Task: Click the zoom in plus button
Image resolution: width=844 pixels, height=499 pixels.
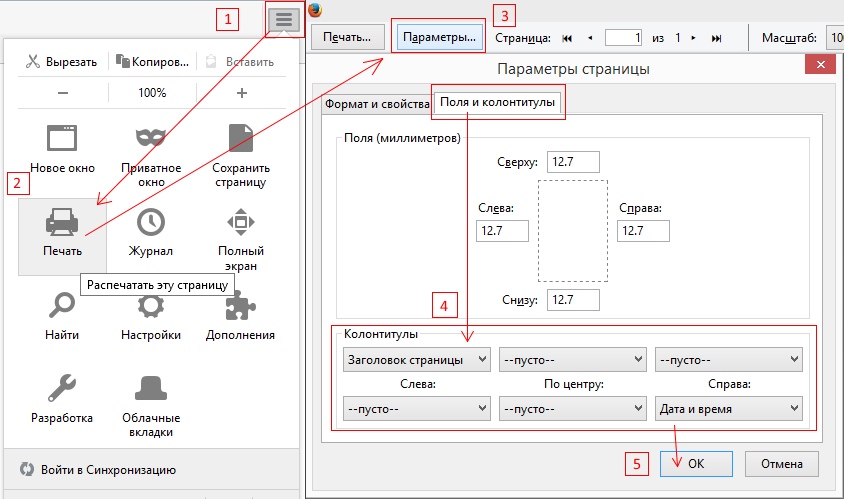Action: (242, 93)
